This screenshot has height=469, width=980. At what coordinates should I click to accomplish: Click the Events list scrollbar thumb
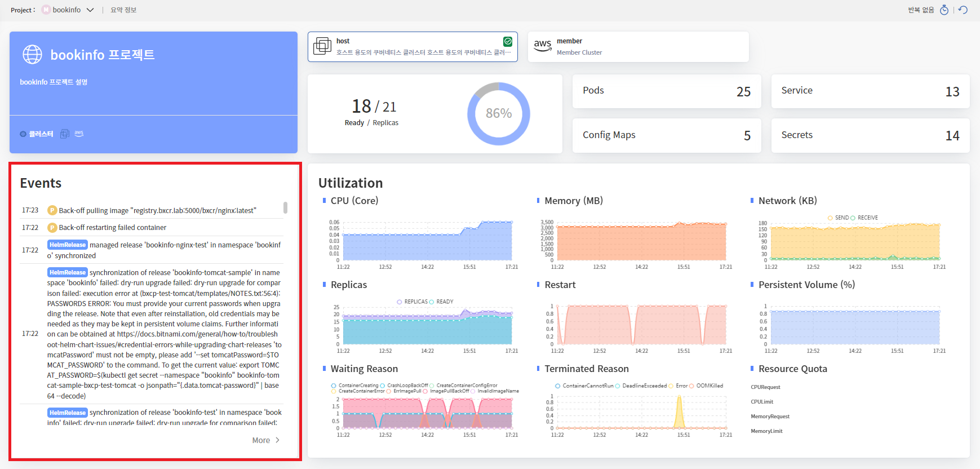[285, 207]
